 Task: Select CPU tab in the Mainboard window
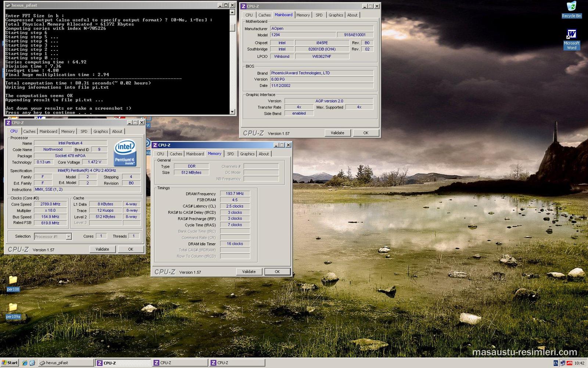tap(249, 15)
